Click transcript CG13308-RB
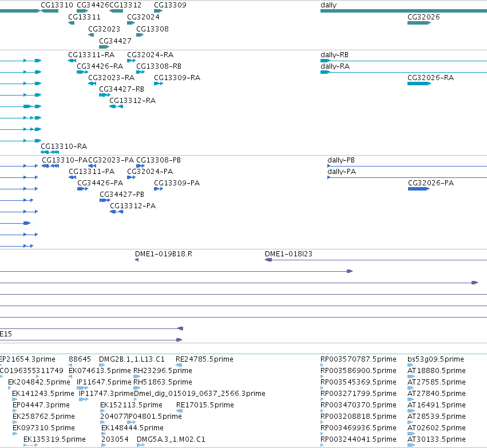487x448 pixels. tap(159, 66)
